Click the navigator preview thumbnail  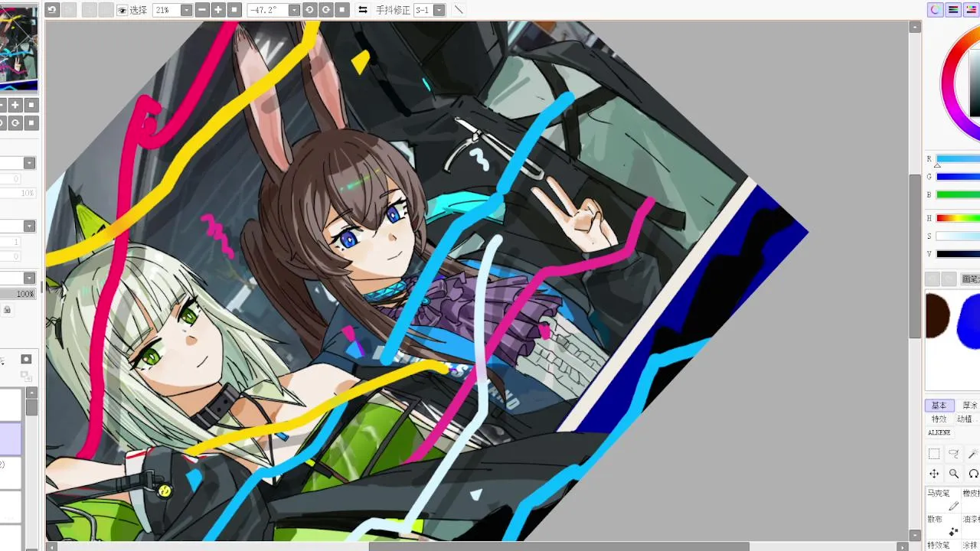18,47
